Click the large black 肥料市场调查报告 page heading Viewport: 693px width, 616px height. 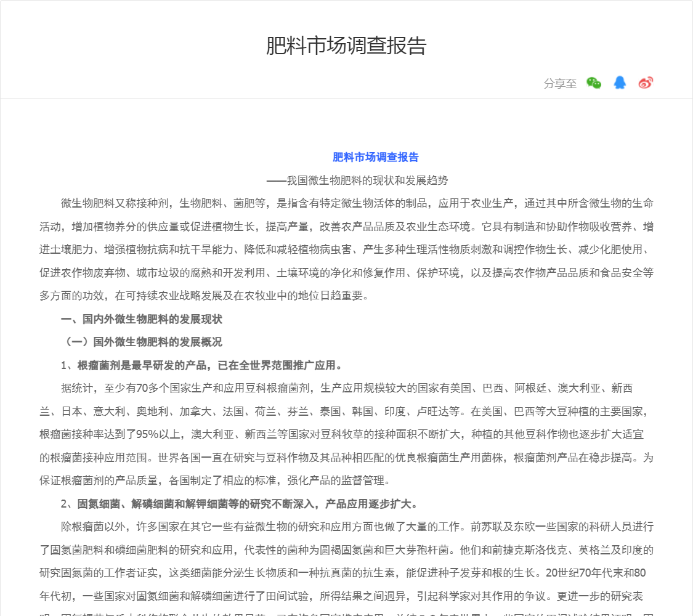tap(346, 46)
